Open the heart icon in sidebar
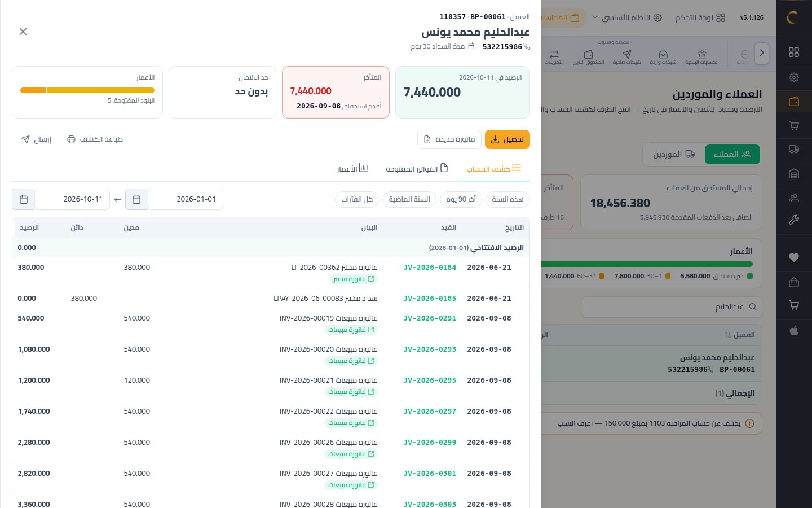Viewport: 812px width, 508px height. (x=794, y=257)
